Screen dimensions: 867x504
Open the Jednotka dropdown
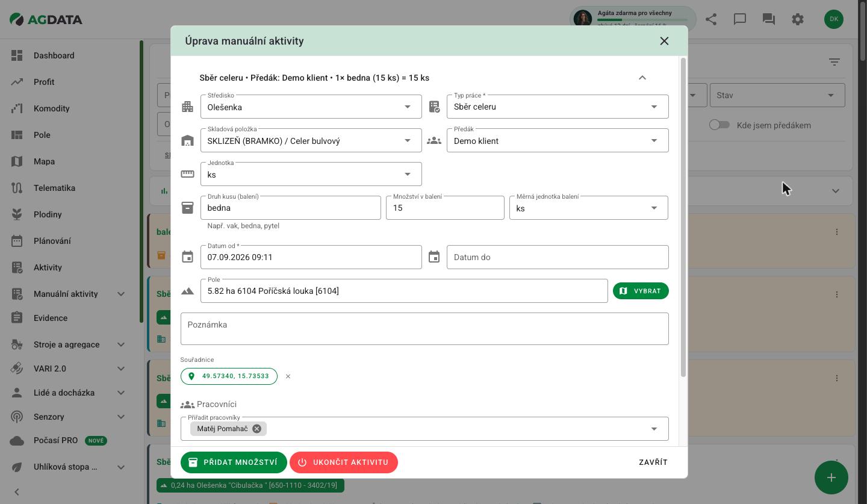pyautogui.click(x=311, y=174)
